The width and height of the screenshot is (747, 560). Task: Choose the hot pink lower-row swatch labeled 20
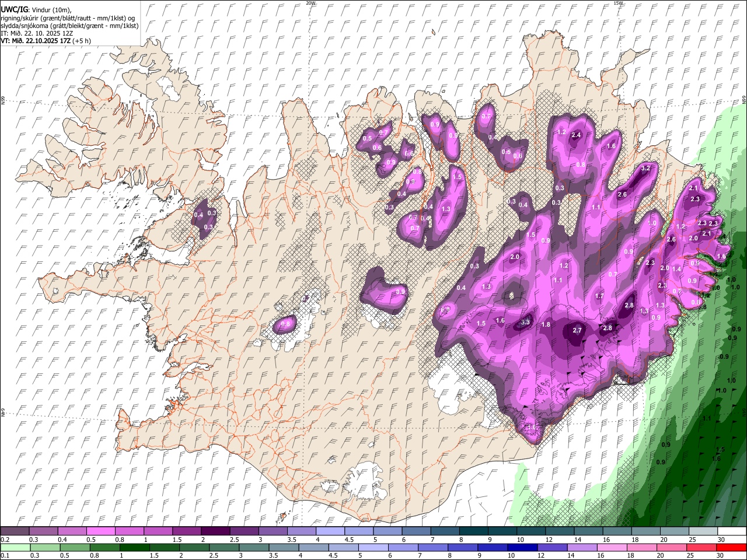click(x=671, y=548)
